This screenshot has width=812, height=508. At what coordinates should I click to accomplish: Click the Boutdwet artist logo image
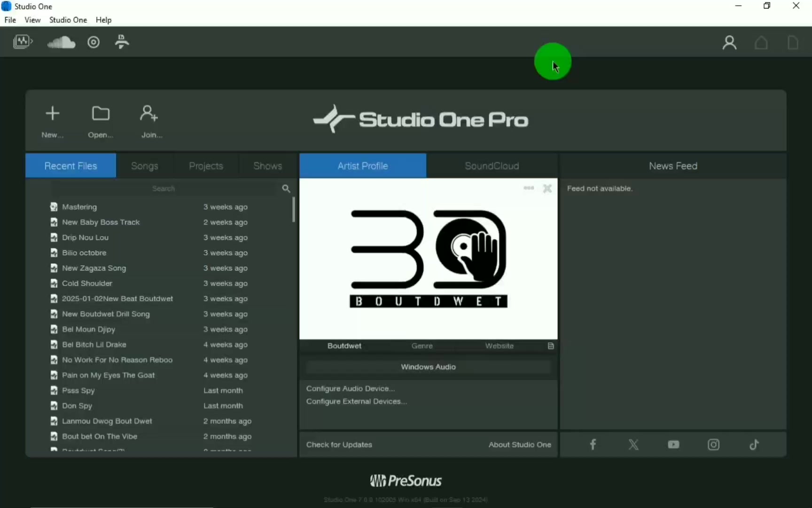pyautogui.click(x=429, y=259)
